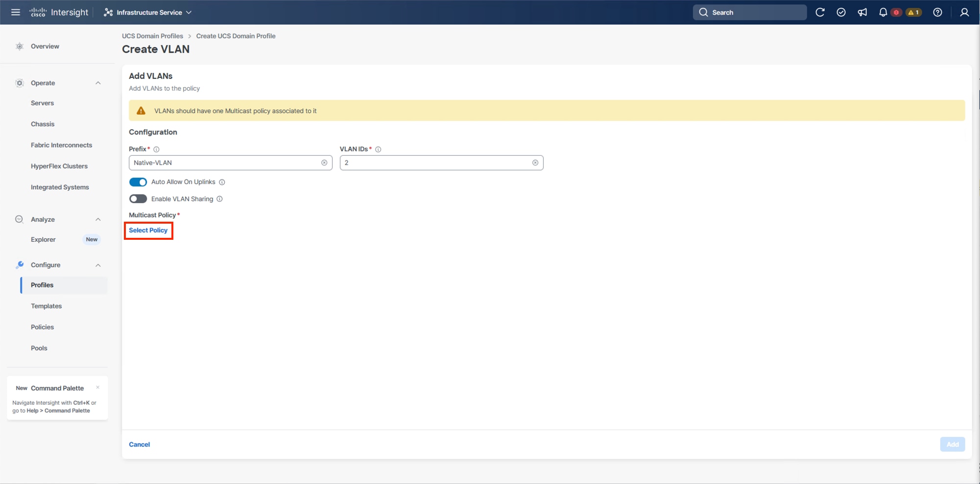
Task: Click Select Policy for Multicast Policy
Action: [148, 230]
